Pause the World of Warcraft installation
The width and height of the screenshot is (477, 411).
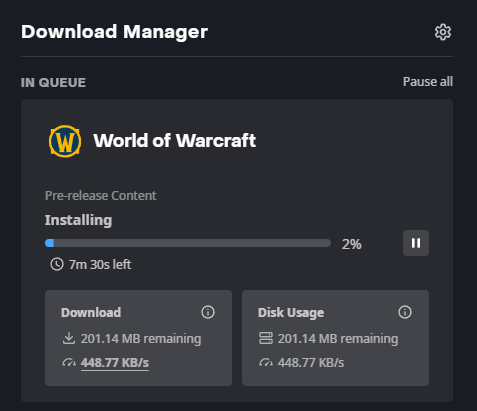coord(416,243)
